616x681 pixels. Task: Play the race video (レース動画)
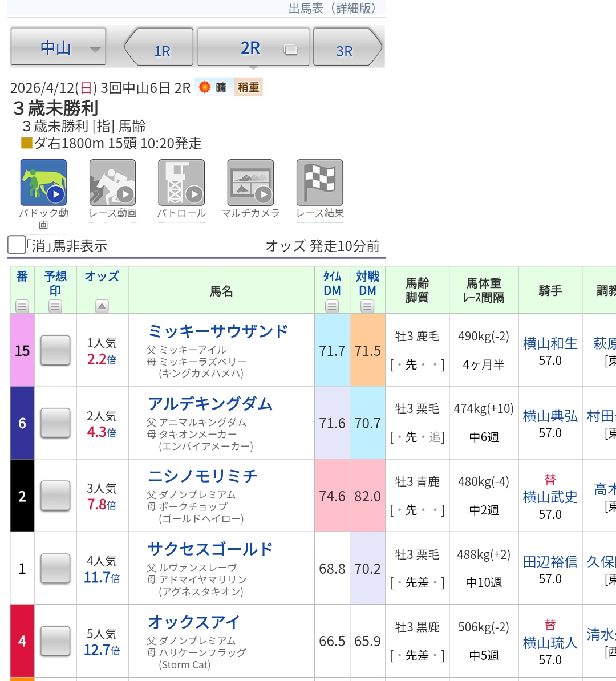112,183
